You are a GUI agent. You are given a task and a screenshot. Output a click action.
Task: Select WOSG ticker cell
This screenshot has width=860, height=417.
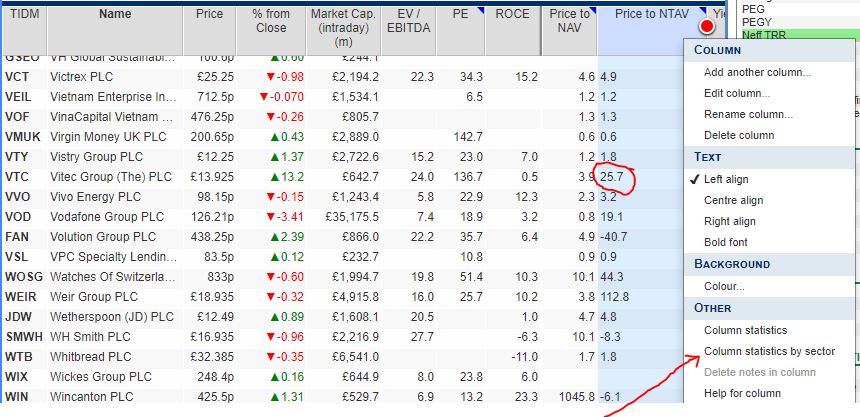pos(24,277)
